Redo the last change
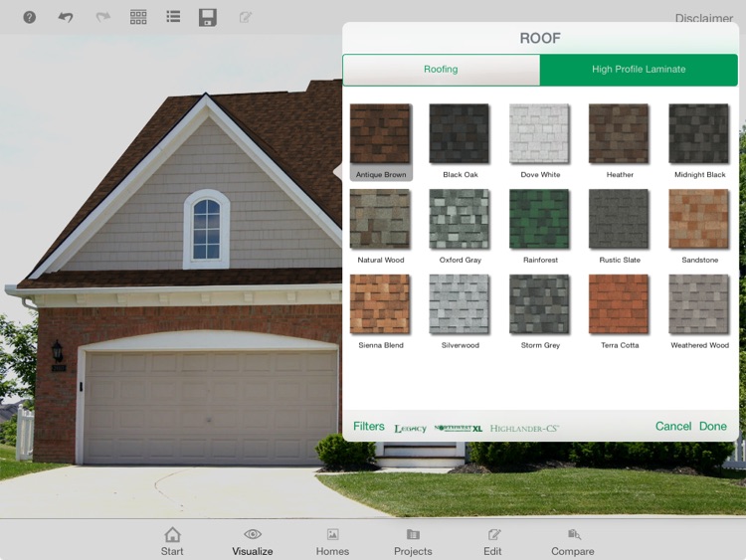The height and width of the screenshot is (560, 746). [x=102, y=18]
